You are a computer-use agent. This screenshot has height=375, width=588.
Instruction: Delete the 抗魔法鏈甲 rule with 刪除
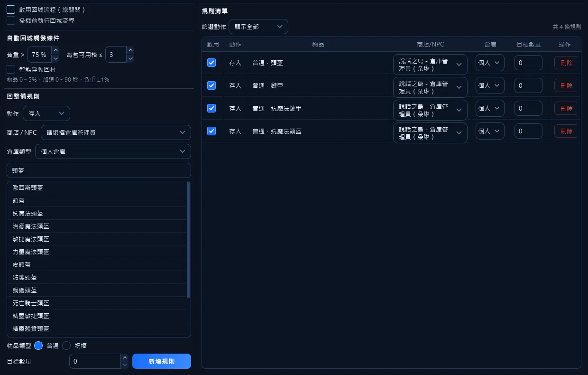[566, 108]
